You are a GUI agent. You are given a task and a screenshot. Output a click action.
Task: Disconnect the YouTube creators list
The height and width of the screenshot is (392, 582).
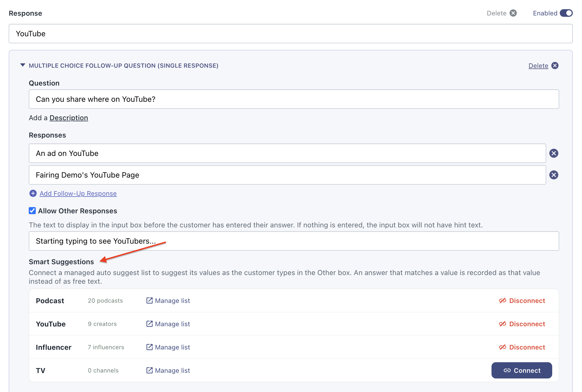522,324
